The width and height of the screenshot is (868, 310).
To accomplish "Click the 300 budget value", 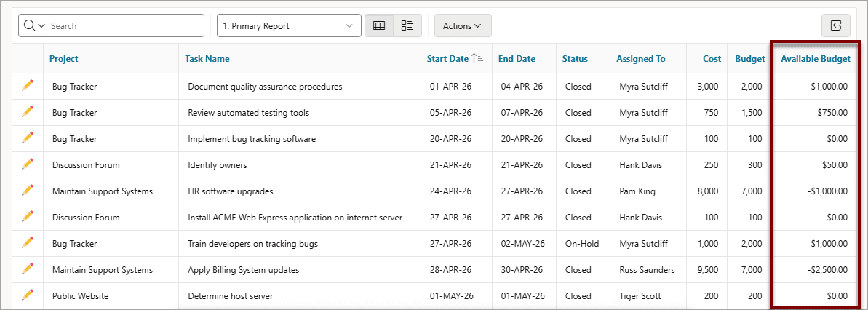I will pyautogui.click(x=754, y=165).
